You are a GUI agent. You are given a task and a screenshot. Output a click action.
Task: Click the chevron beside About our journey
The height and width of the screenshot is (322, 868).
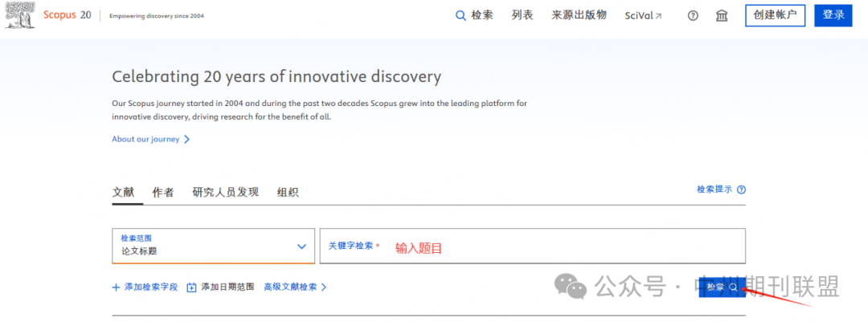pos(186,140)
